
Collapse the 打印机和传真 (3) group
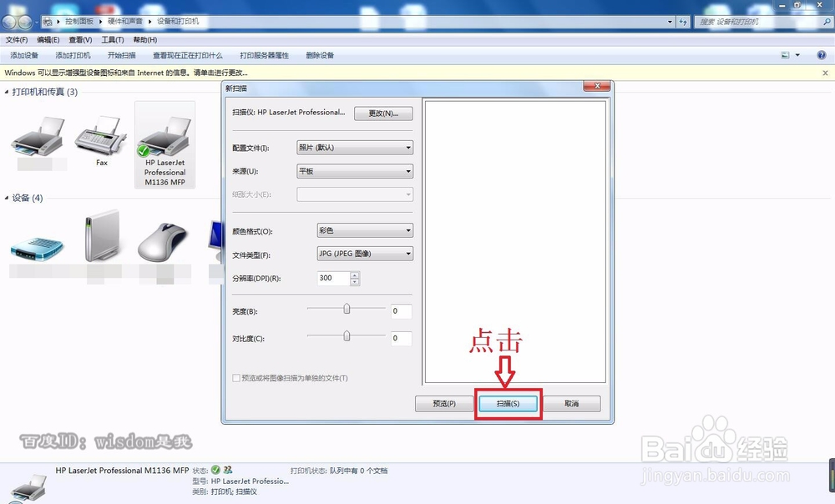pyautogui.click(x=7, y=92)
